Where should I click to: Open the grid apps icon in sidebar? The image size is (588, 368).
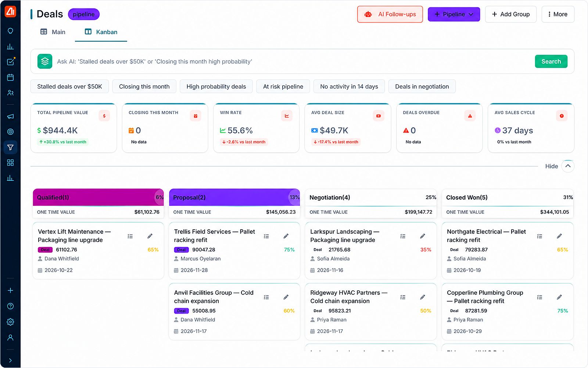click(x=10, y=162)
